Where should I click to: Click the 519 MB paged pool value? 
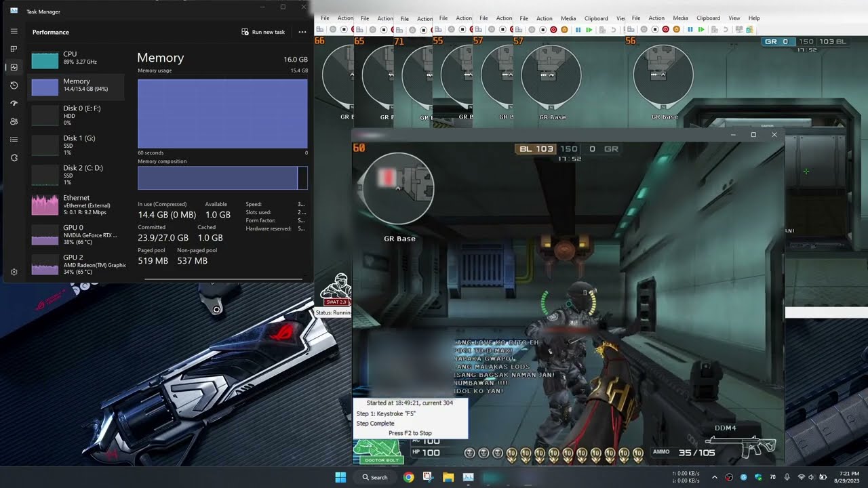pos(153,261)
